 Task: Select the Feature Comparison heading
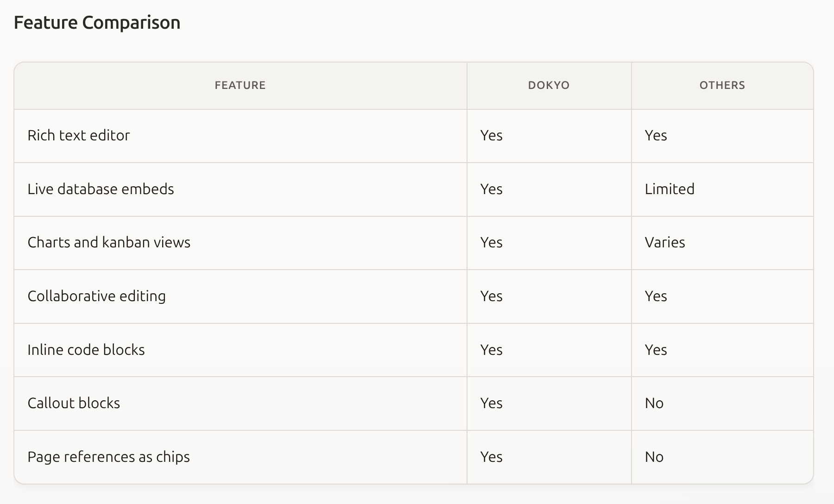[97, 23]
